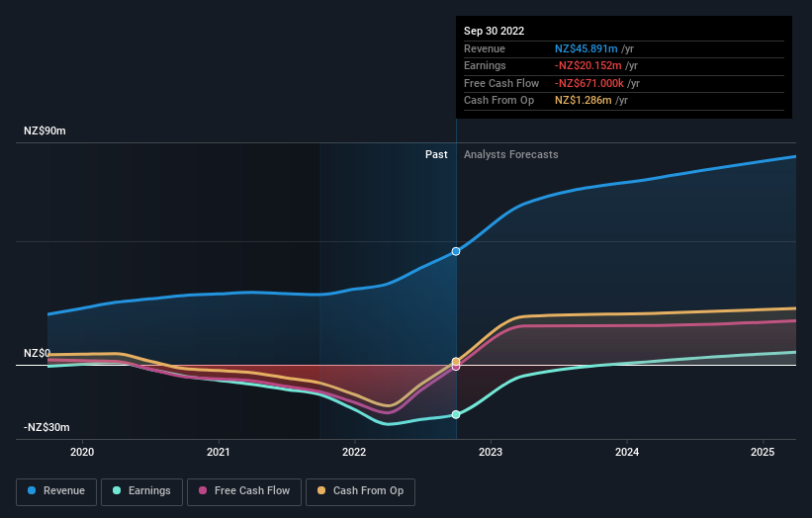Click the 2021 x-axis label
The height and width of the screenshot is (518, 812).
click(219, 452)
